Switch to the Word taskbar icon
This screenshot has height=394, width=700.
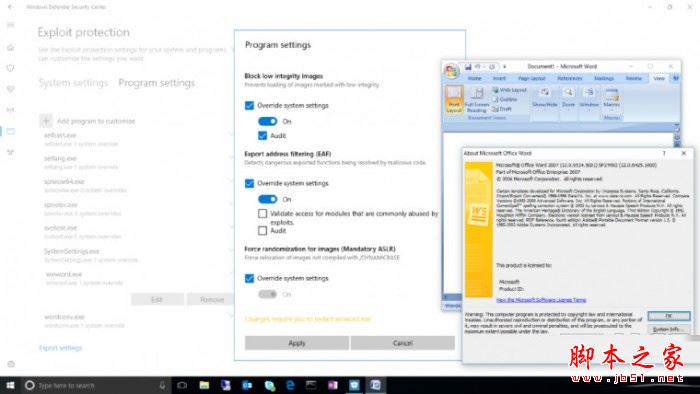point(375,385)
